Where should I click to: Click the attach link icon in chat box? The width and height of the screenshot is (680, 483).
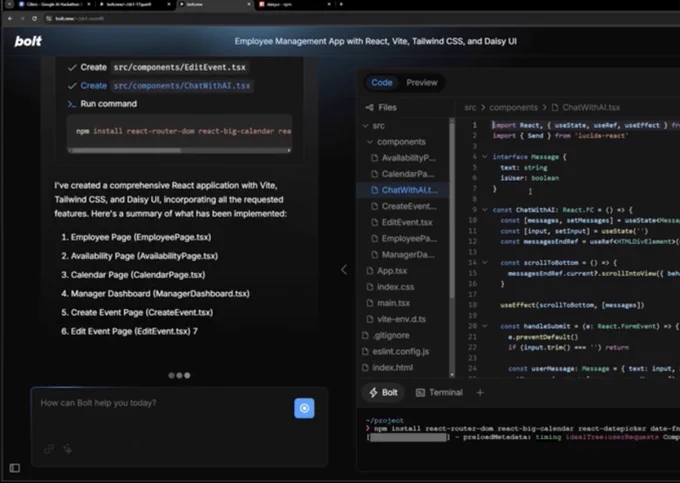pyautogui.click(x=49, y=449)
